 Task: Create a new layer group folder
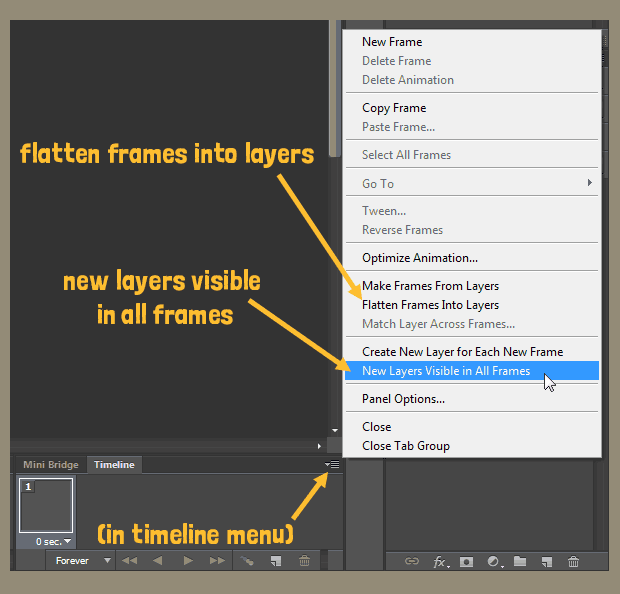(x=520, y=562)
